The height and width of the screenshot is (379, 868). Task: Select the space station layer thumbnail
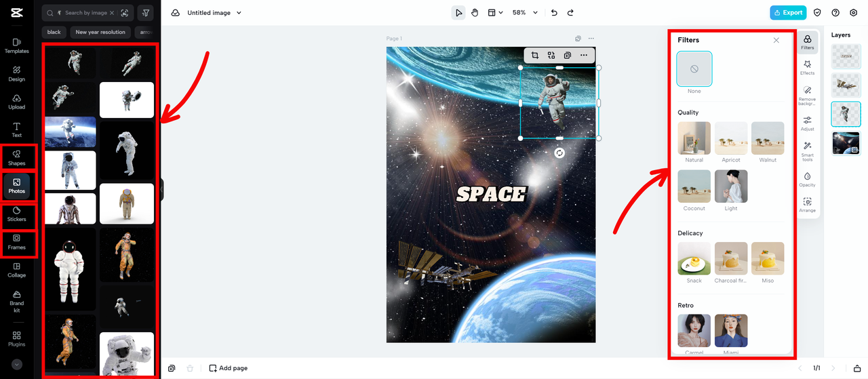pyautogui.click(x=846, y=85)
